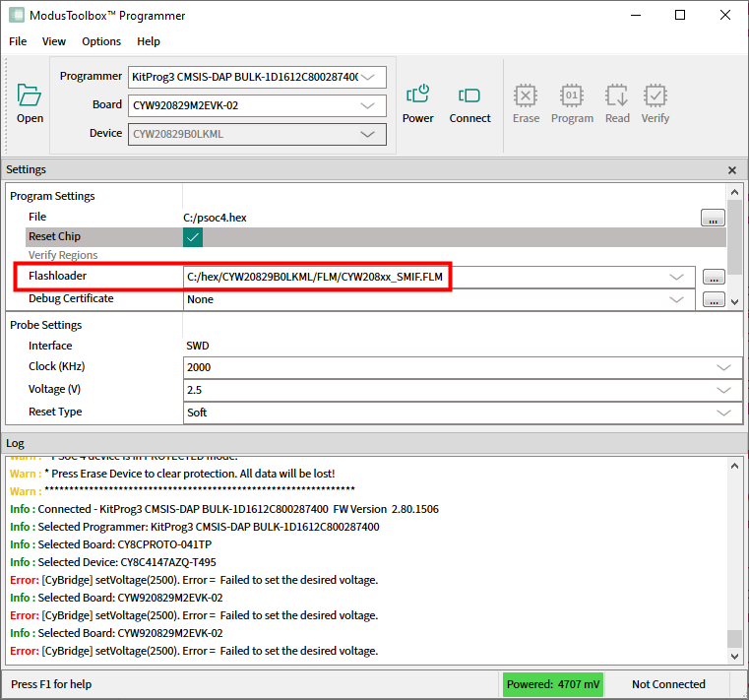Open the Options menu
Image resolution: width=749 pixels, height=700 pixels.
pyautogui.click(x=101, y=41)
